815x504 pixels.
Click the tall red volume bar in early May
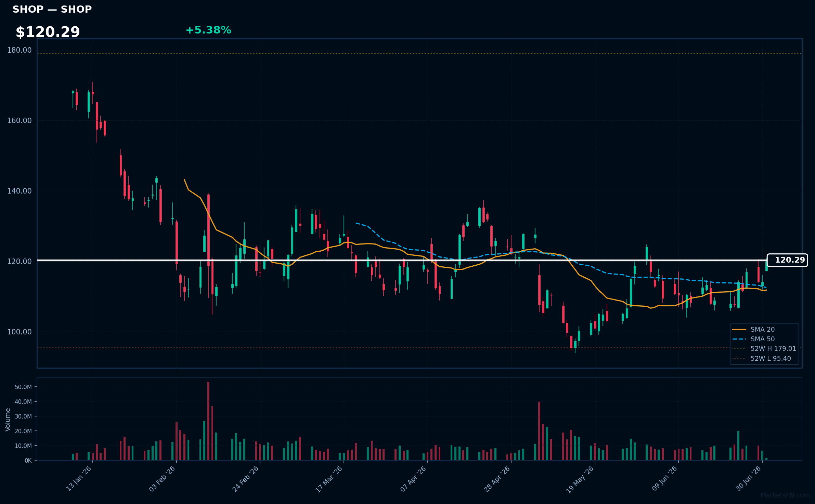point(539,431)
